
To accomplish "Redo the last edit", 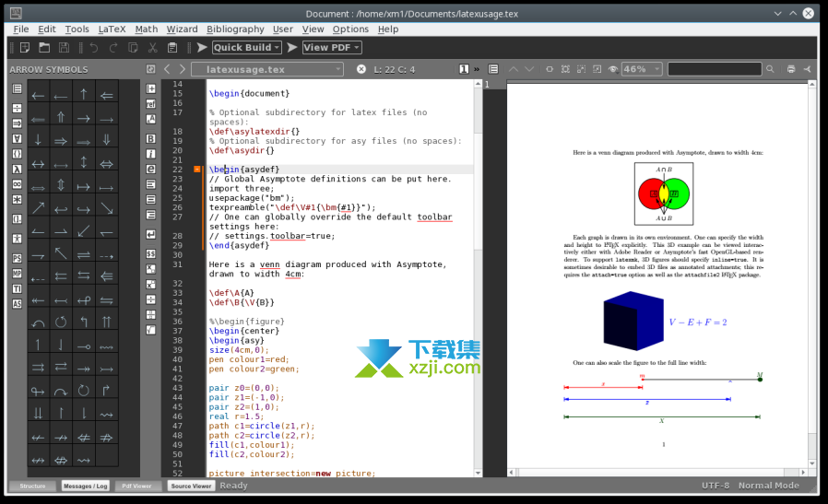I will [x=113, y=48].
